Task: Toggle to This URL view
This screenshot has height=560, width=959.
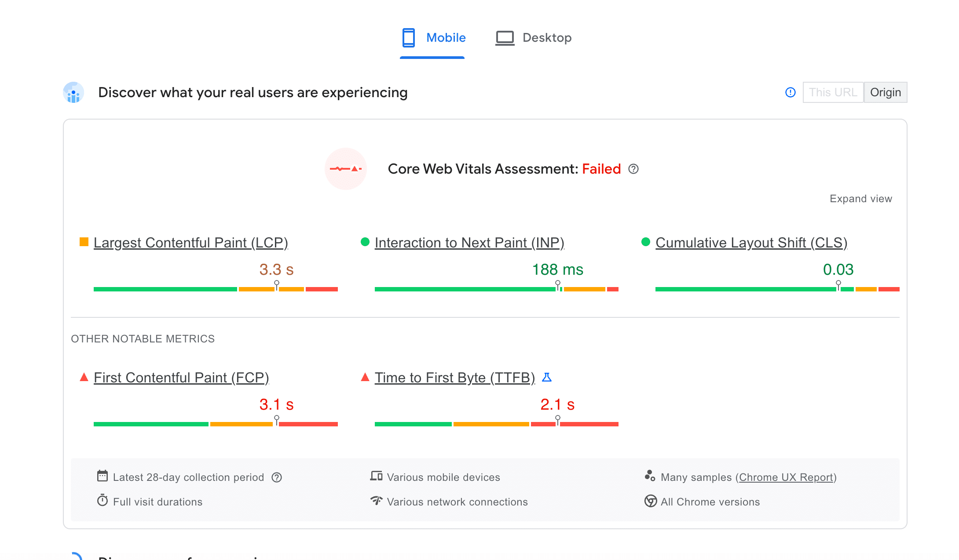Action: click(832, 93)
